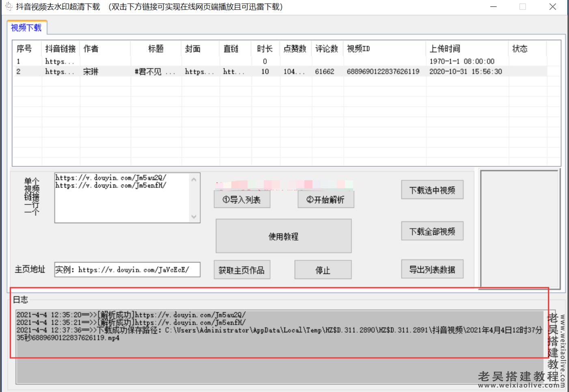This screenshot has width=569, height=392.
Task: Click the 评论数 column header
Action: 327,49
